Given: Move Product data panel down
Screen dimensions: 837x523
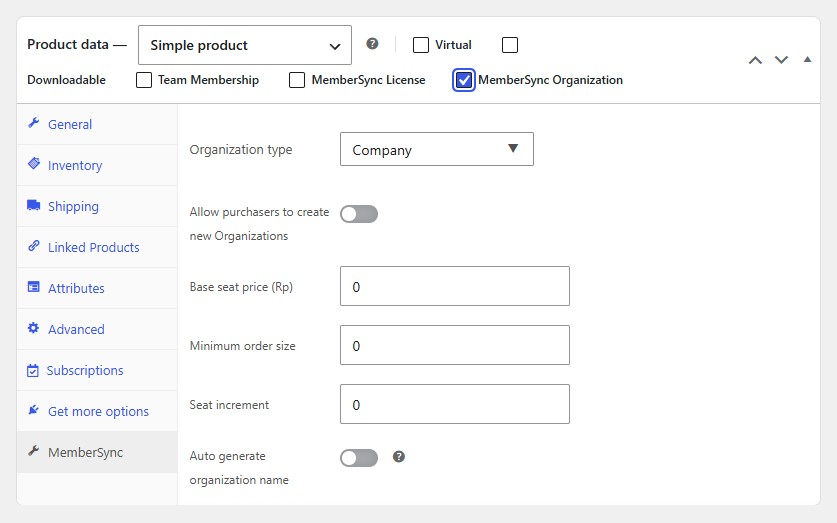Looking at the screenshot, I should (x=781, y=60).
